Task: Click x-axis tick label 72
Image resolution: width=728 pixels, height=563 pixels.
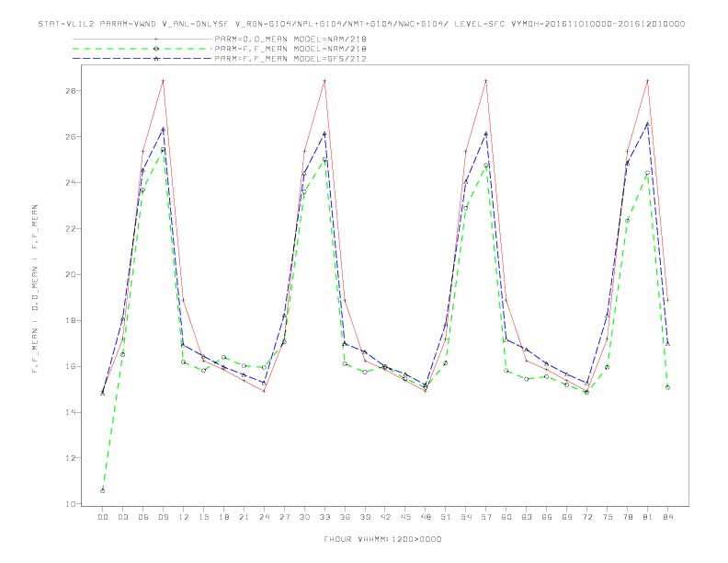Action: pos(587,517)
